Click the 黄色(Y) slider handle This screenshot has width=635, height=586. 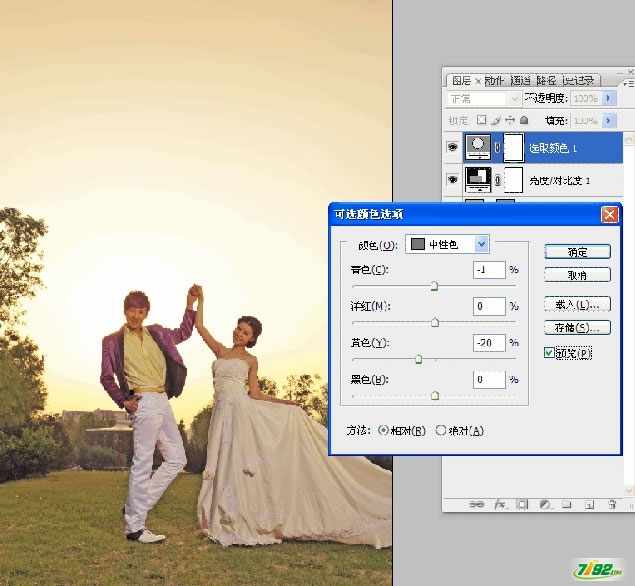tap(419, 359)
